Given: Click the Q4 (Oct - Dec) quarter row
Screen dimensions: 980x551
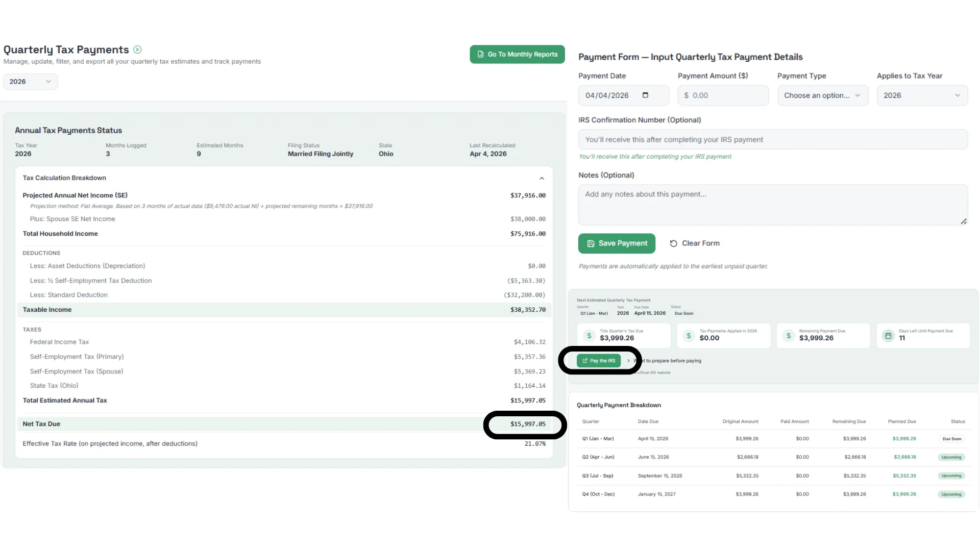Looking at the screenshot, I should (773, 494).
